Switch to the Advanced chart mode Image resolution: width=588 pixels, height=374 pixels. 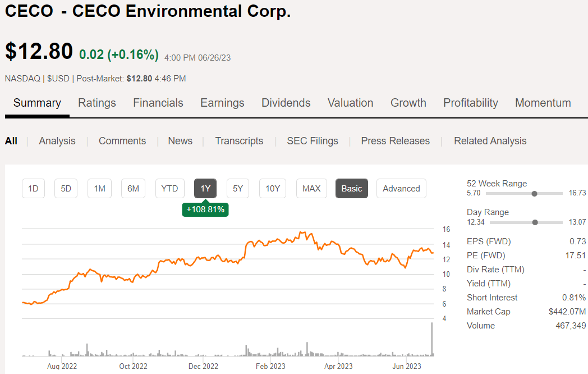[401, 188]
